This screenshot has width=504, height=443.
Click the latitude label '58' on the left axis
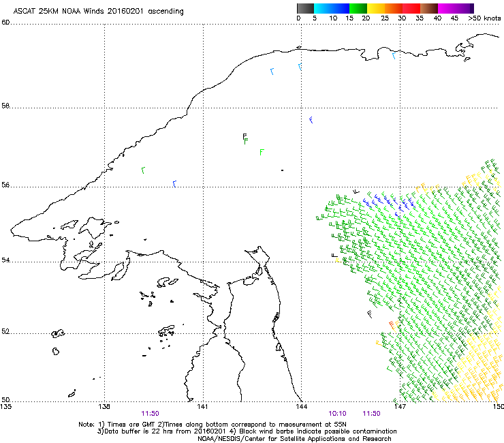point(5,106)
